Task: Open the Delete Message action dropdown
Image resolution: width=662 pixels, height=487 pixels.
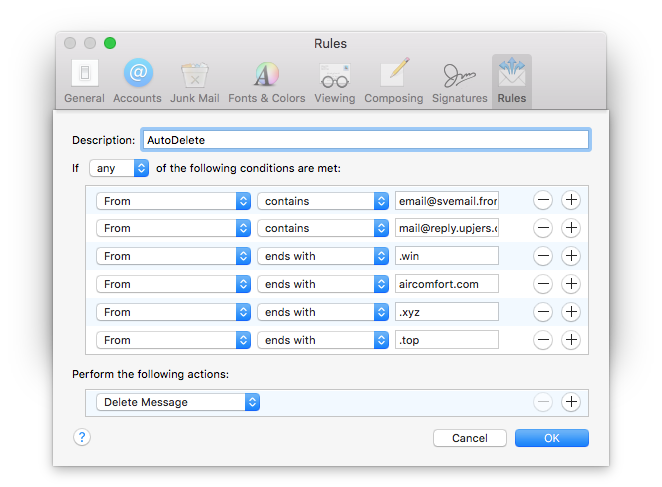Action: click(178, 402)
